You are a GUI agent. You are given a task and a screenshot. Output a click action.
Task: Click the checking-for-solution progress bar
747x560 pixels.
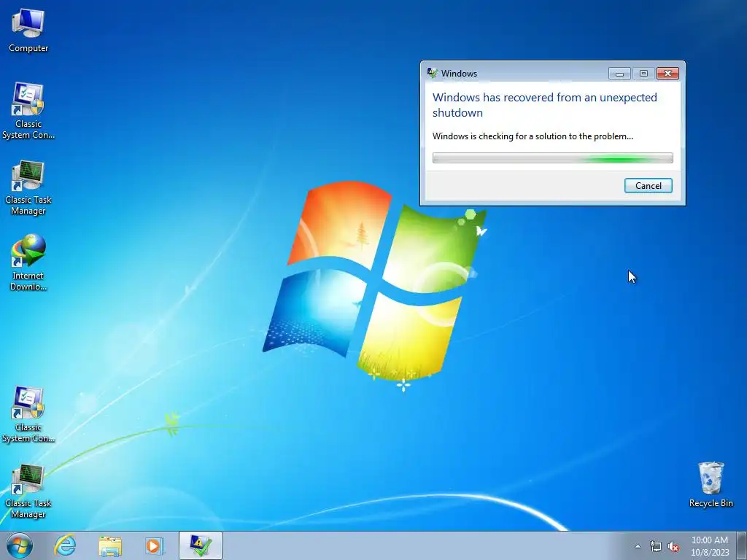pyautogui.click(x=553, y=158)
